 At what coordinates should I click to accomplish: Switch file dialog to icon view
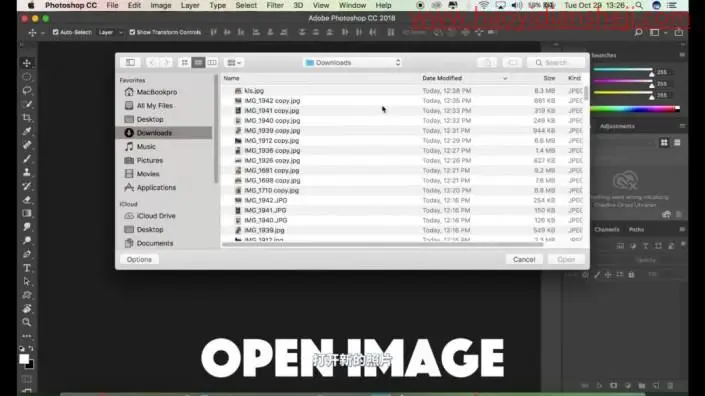click(x=184, y=62)
